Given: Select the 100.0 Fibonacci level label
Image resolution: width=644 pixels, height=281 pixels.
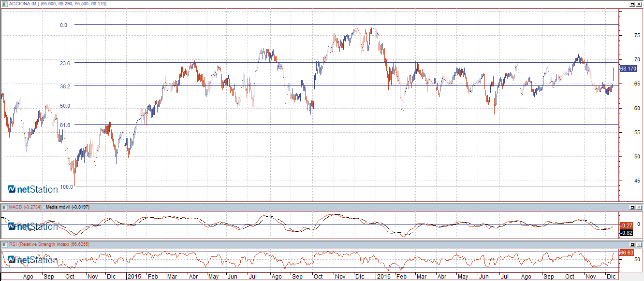Looking at the screenshot, I should [x=66, y=186].
